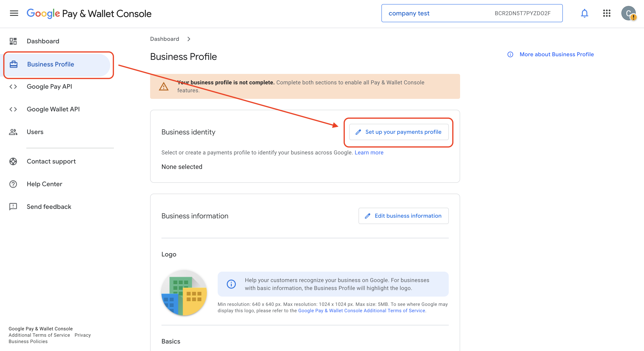
Task: Click Edit business information button
Action: coord(403,216)
